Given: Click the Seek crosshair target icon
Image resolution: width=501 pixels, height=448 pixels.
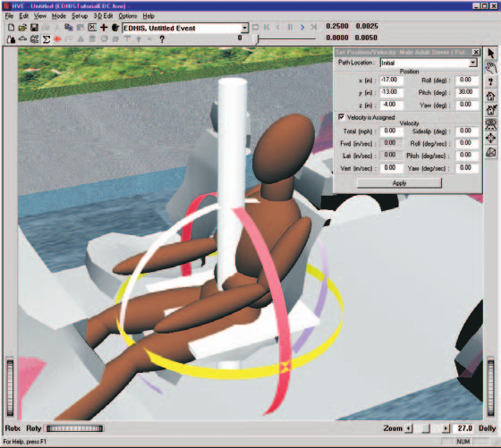Looking at the screenshot, I should pos(491,138).
